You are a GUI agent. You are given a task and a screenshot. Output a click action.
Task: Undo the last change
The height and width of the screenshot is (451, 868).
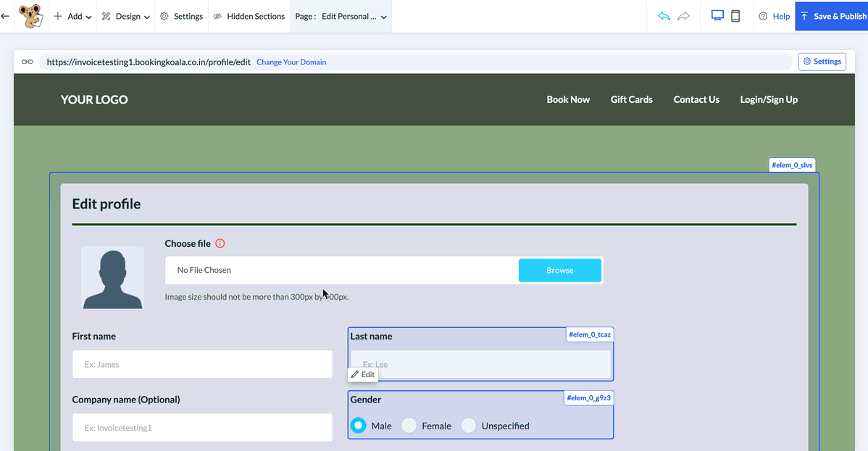tap(664, 16)
